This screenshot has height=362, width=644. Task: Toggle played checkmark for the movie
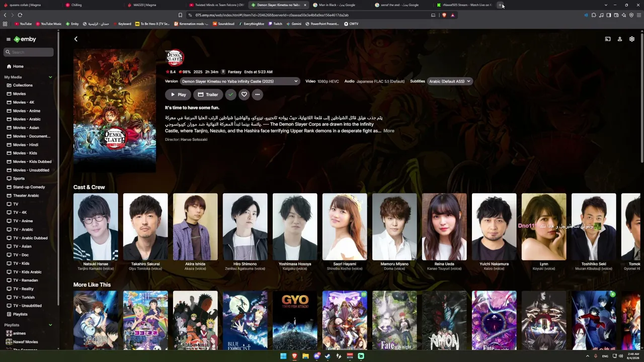pyautogui.click(x=230, y=95)
